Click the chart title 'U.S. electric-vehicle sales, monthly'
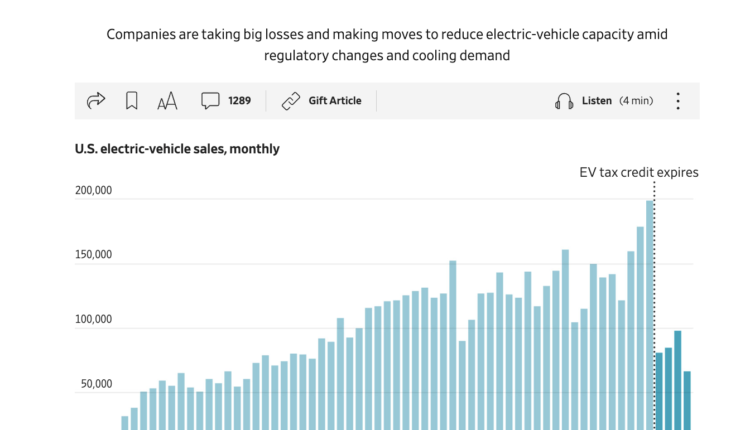The width and height of the screenshot is (750, 430). [177, 149]
